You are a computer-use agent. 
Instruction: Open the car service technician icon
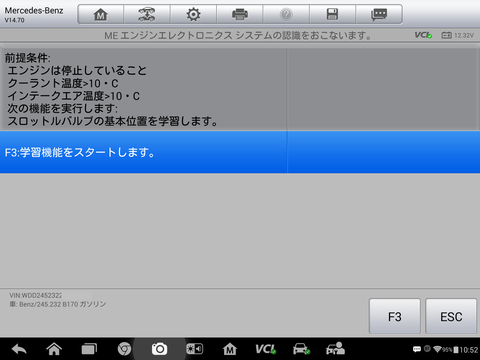[x=335, y=348]
